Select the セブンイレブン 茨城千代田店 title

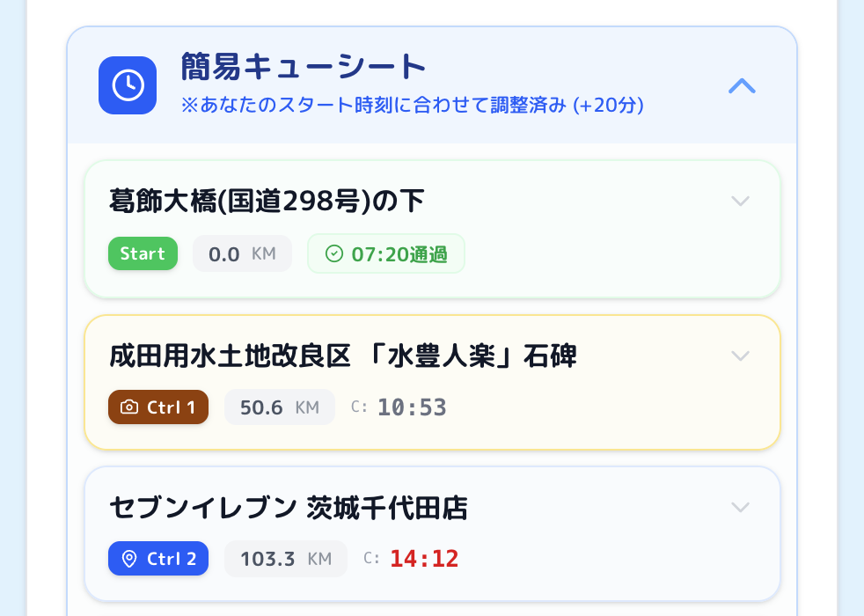point(288,508)
